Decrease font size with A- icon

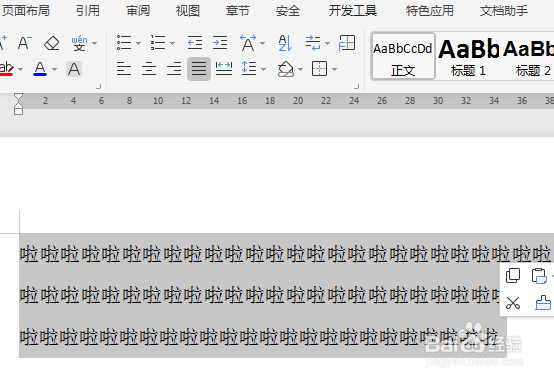pos(25,43)
